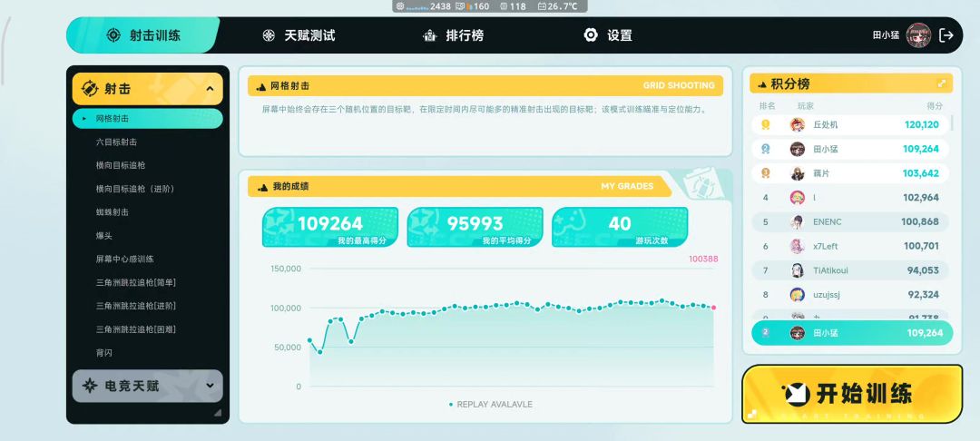Toggle the REPLAY AVALAVLE chart legend
Image resolution: width=980 pixels, height=441 pixels.
[490, 405]
